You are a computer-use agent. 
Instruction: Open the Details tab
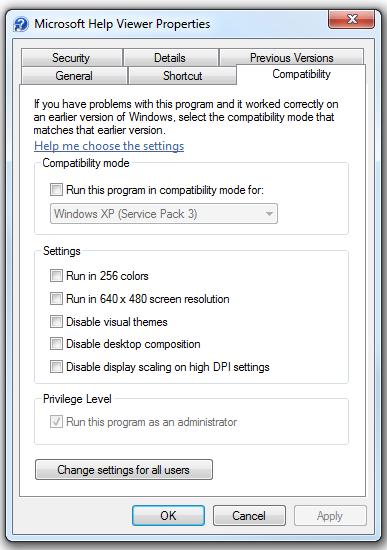[x=171, y=58]
